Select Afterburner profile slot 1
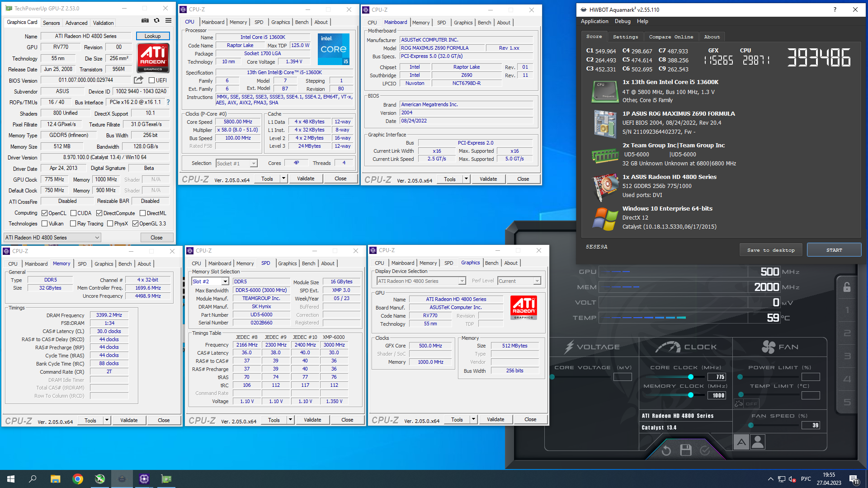Screen dimensions: 868x488 847,310
